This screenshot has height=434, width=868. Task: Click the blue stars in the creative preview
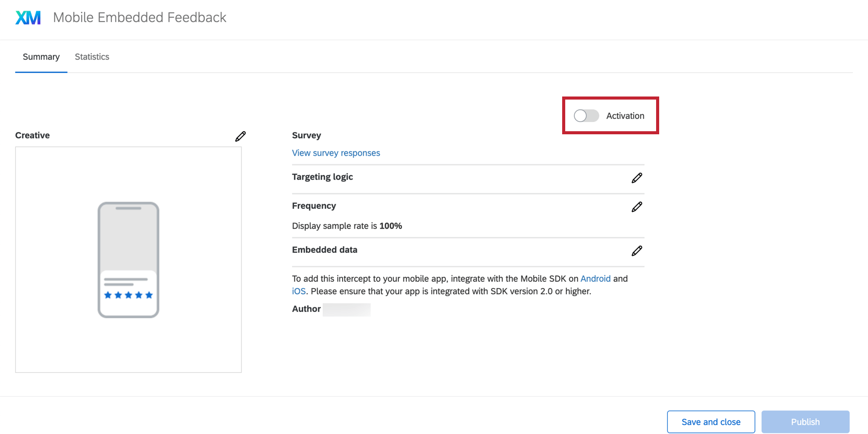pyautogui.click(x=128, y=295)
